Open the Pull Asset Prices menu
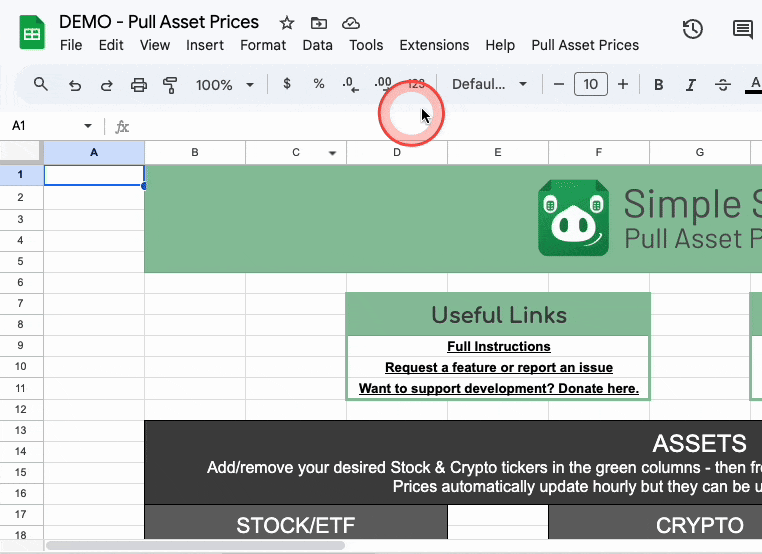The height and width of the screenshot is (554, 762). [585, 45]
